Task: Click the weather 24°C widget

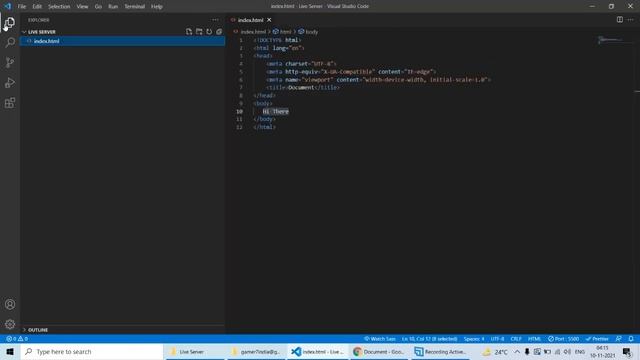Action: [495, 351]
